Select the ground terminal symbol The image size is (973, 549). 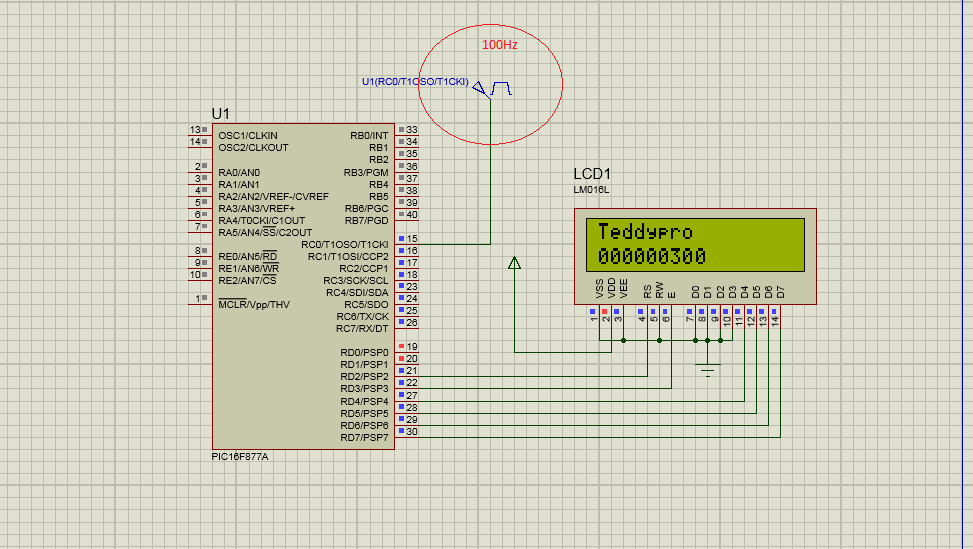click(708, 371)
